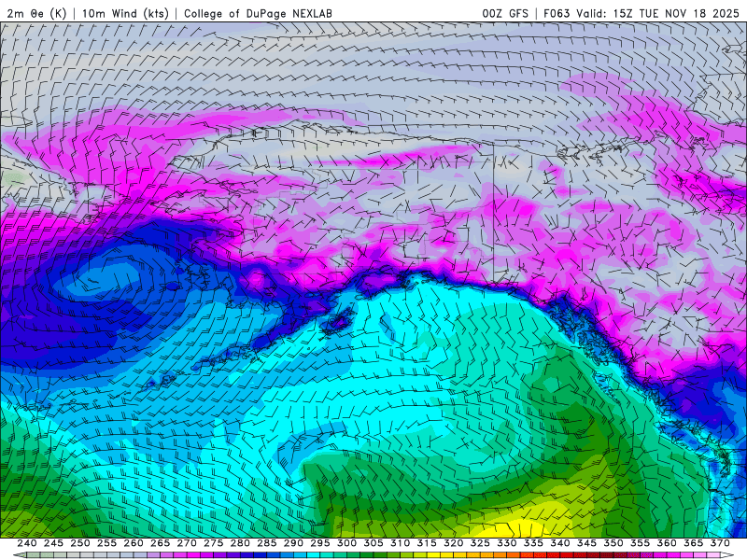Click the 265 colorbar label
The height and width of the screenshot is (560, 747).
point(160,543)
